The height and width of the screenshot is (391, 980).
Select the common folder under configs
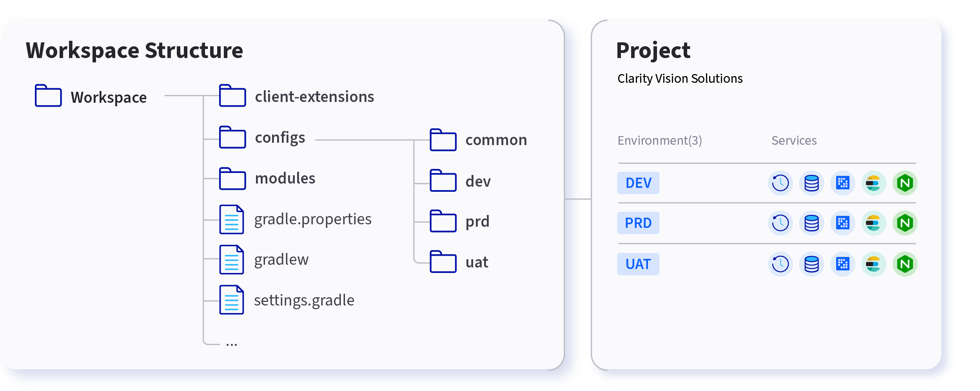click(x=478, y=140)
